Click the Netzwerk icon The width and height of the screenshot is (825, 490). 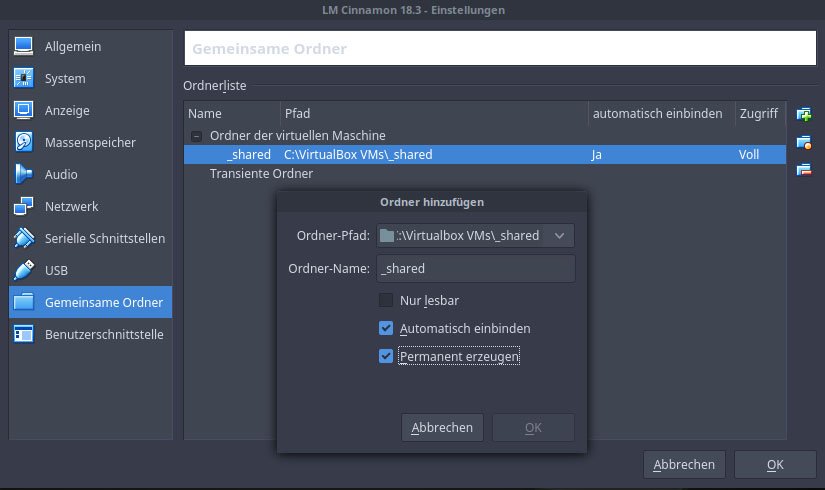coord(23,206)
